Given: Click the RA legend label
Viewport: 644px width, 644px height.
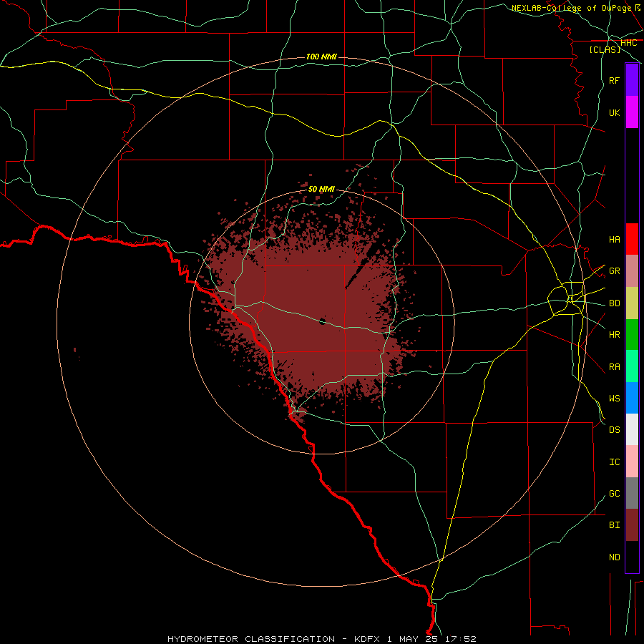Looking at the screenshot, I should tap(614, 367).
